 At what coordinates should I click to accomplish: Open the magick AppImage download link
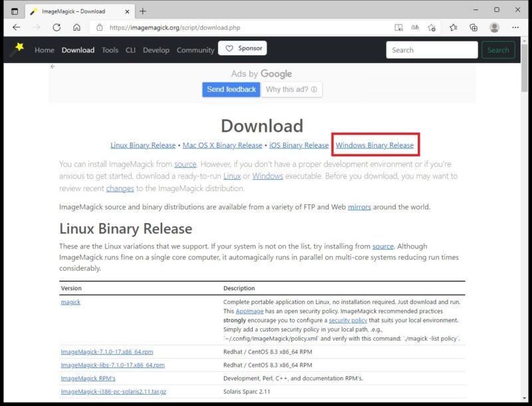(x=70, y=302)
